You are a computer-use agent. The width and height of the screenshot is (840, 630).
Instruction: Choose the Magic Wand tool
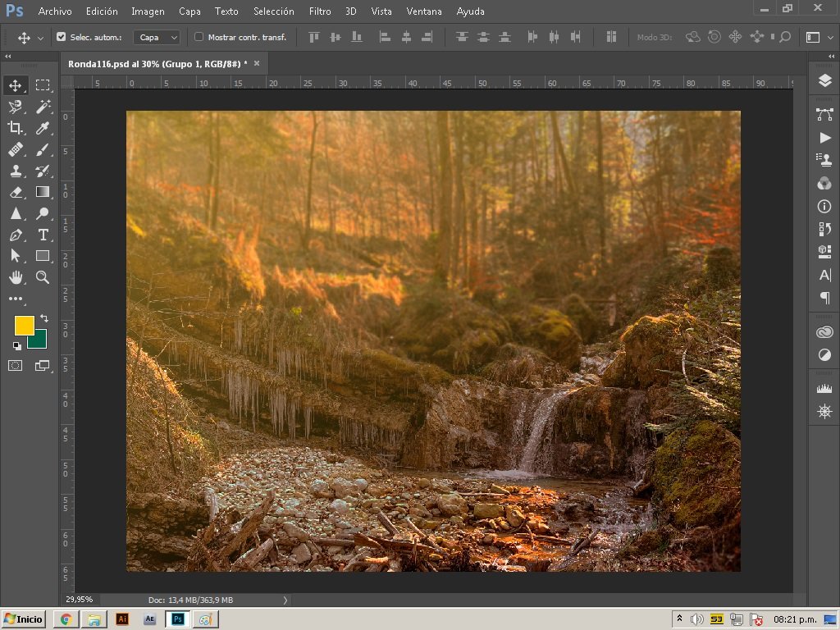43,107
